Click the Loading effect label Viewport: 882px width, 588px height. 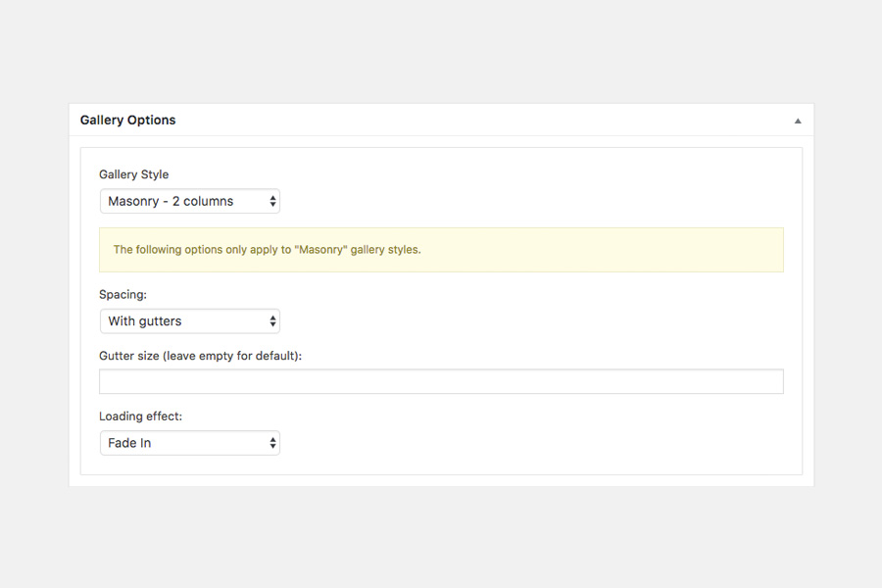[x=140, y=416]
